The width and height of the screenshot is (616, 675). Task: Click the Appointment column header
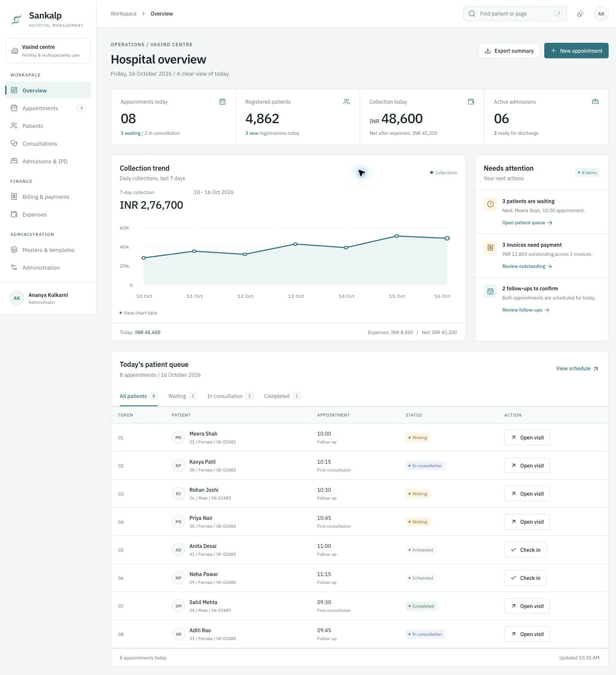pyautogui.click(x=333, y=415)
